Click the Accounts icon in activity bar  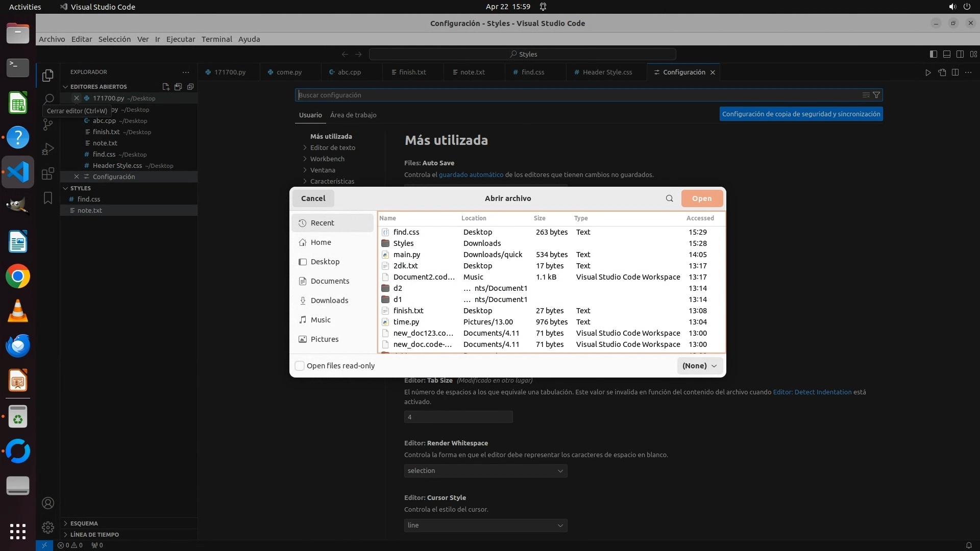(x=48, y=503)
